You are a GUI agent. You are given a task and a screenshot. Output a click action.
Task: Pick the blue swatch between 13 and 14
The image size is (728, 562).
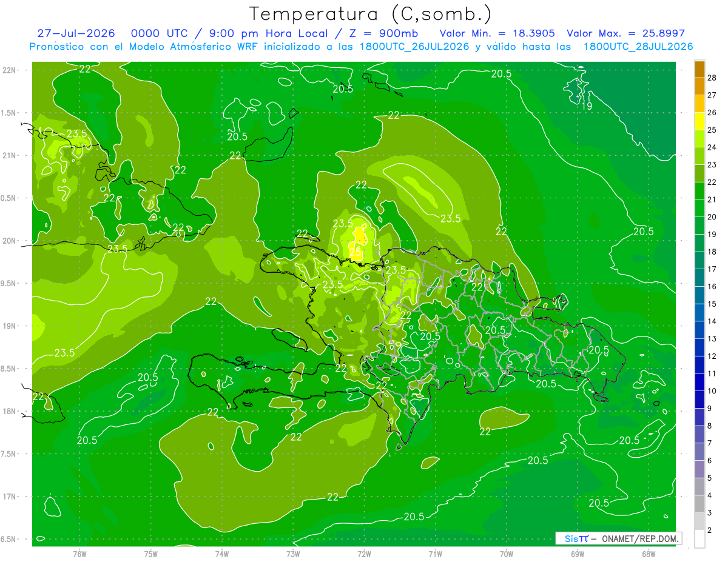(699, 330)
